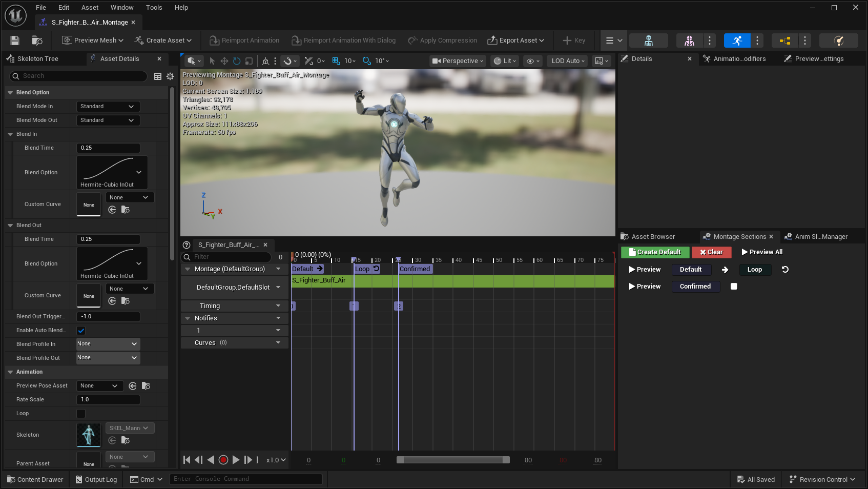Open the Tools menu
The width and height of the screenshot is (868, 489).
pyautogui.click(x=154, y=8)
